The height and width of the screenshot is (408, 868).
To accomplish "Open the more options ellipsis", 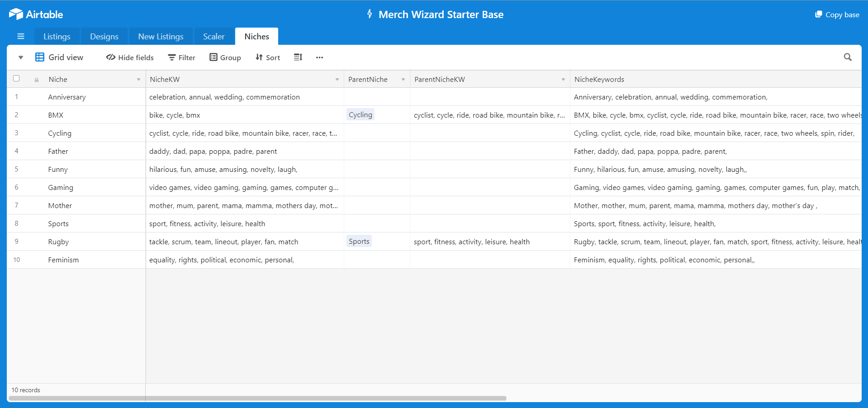I will pos(319,57).
